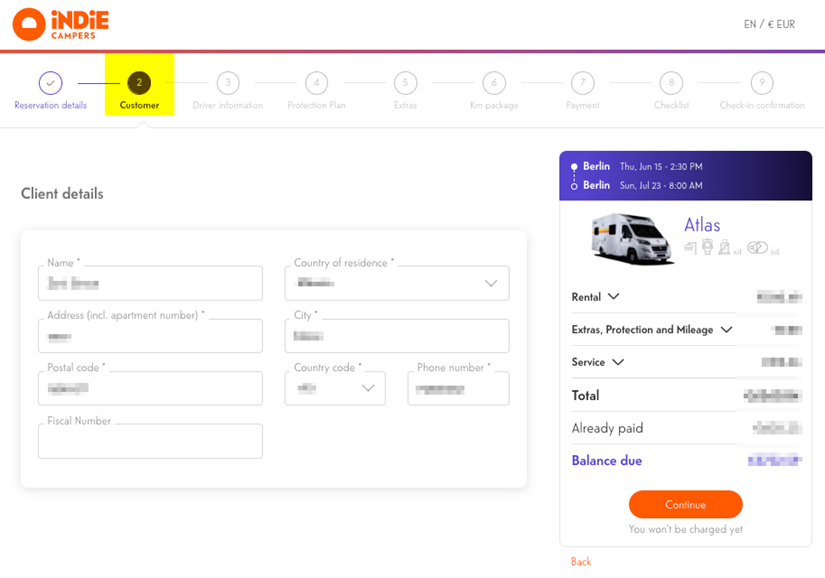Screen dimensions: 825x578
Task: Click the Reservation details checkmark step
Action: click(x=50, y=83)
